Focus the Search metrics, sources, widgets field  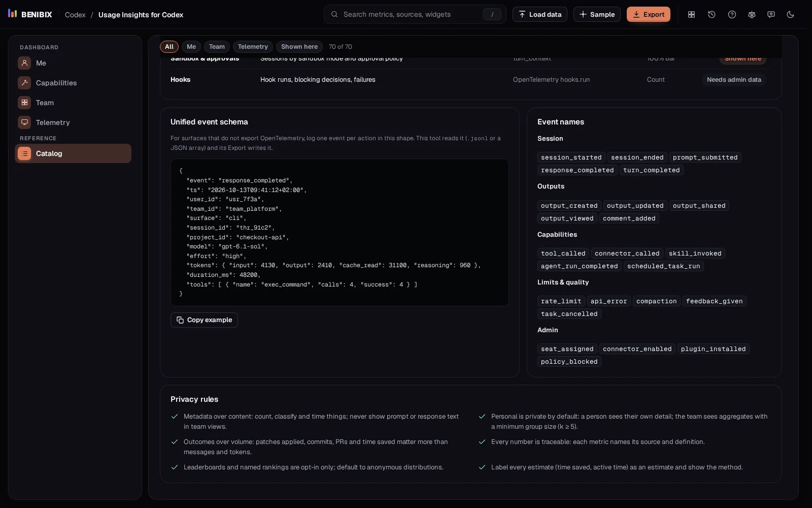[x=415, y=14]
